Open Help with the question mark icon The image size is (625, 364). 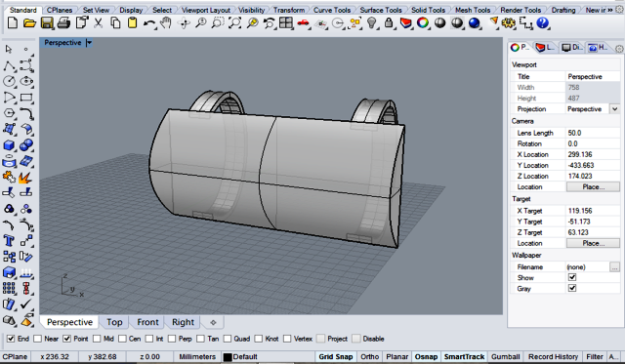543,23
